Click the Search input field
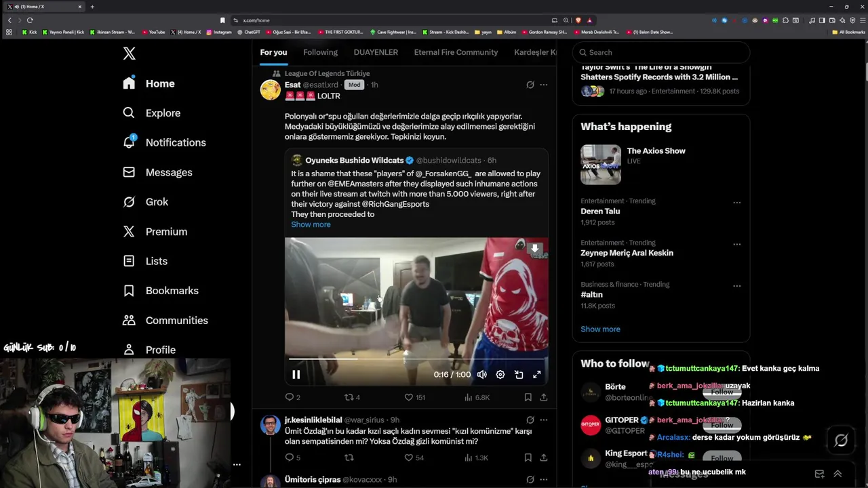 (661, 52)
